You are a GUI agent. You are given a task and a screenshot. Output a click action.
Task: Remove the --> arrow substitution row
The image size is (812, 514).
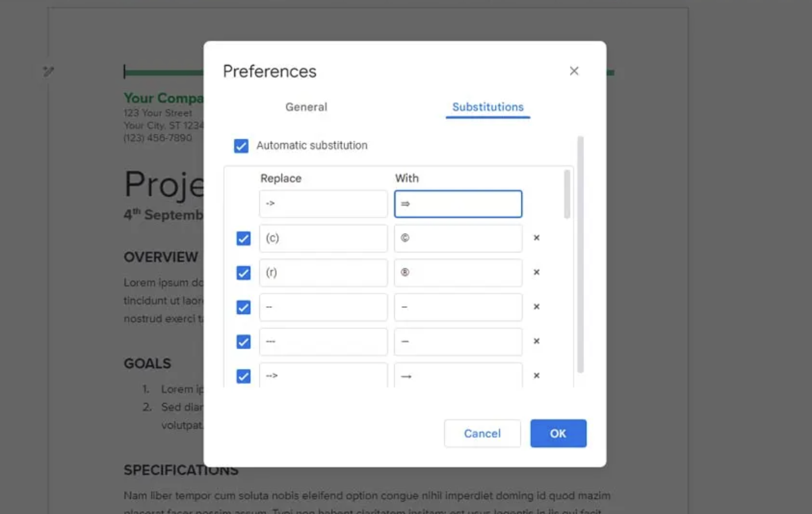(x=537, y=375)
